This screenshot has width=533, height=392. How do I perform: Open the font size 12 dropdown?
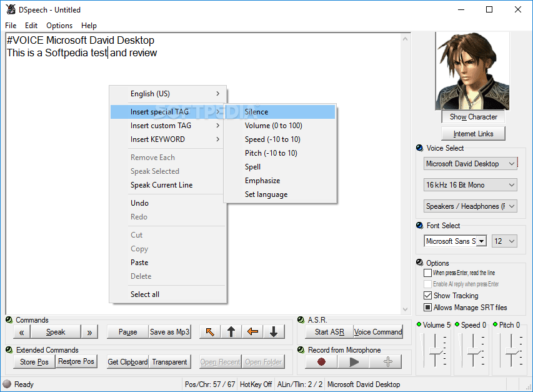click(x=504, y=241)
